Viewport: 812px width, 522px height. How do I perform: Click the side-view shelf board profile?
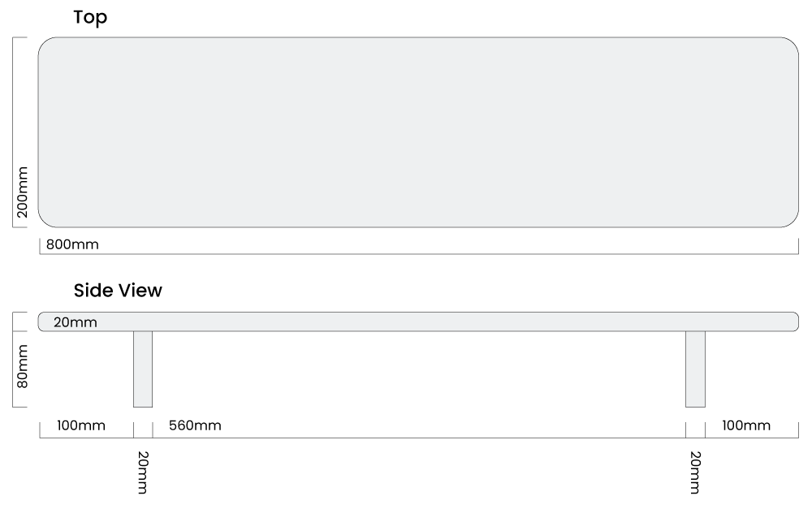click(x=418, y=321)
